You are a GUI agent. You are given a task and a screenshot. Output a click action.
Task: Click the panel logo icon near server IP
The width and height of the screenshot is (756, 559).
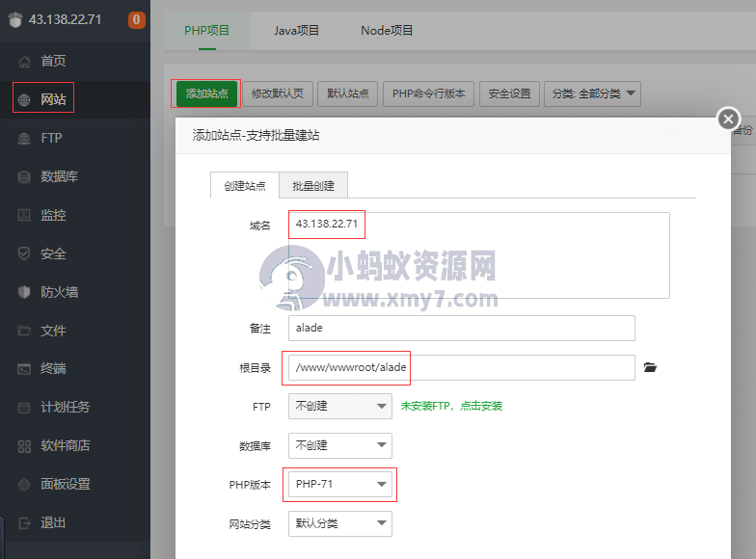pyautogui.click(x=15, y=19)
